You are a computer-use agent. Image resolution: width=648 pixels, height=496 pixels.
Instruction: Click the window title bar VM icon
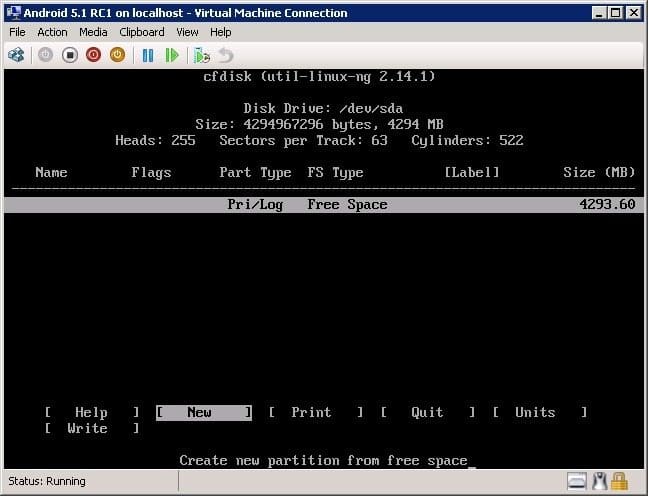pos(14,13)
